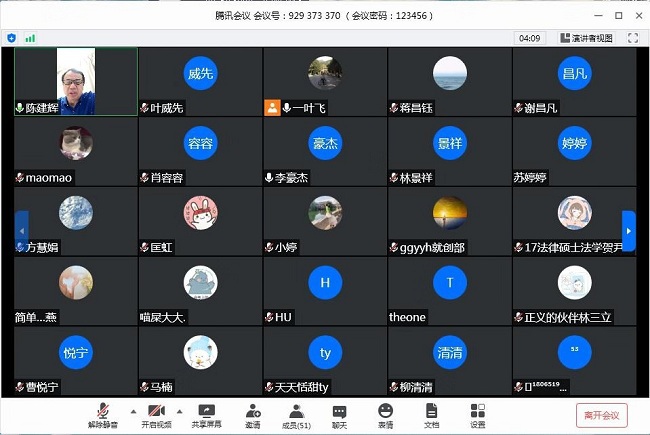This screenshot has height=435, width=650.
Task: Expand audio options arrow beside the mute button
Action: point(132,411)
